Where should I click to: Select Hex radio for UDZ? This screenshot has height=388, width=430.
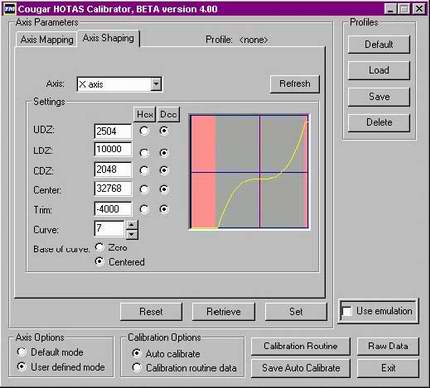point(144,131)
